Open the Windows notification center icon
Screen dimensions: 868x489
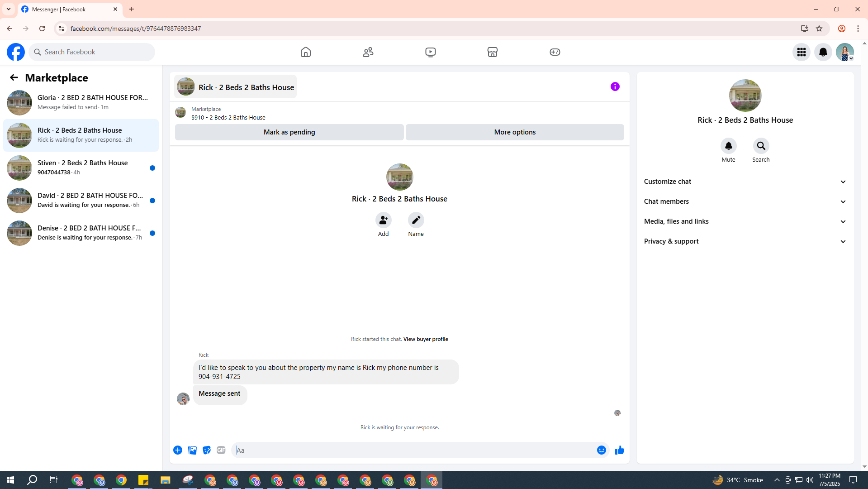[x=853, y=480]
